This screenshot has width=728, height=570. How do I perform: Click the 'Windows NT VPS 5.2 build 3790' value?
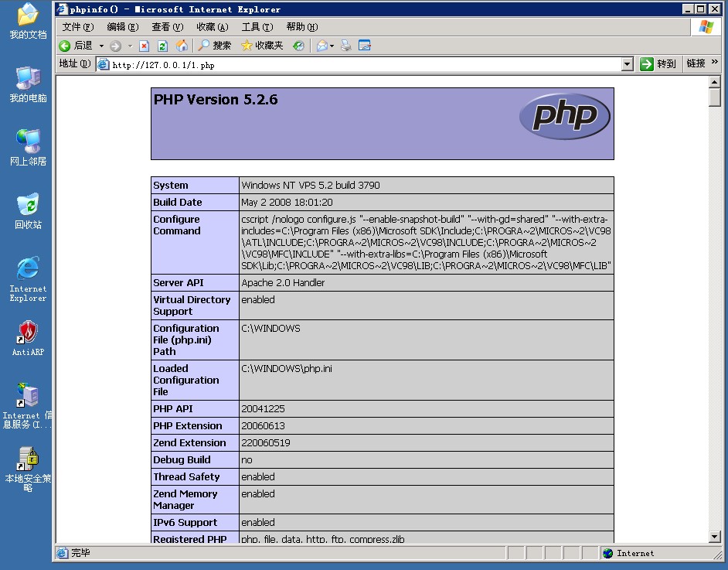(310, 185)
